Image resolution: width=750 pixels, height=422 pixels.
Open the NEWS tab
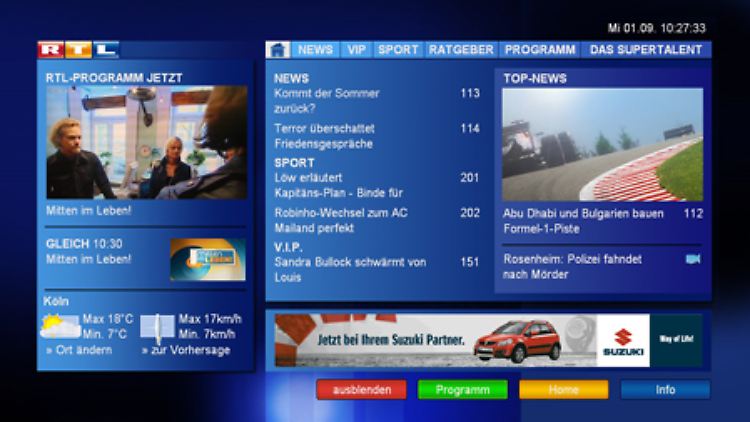click(315, 49)
